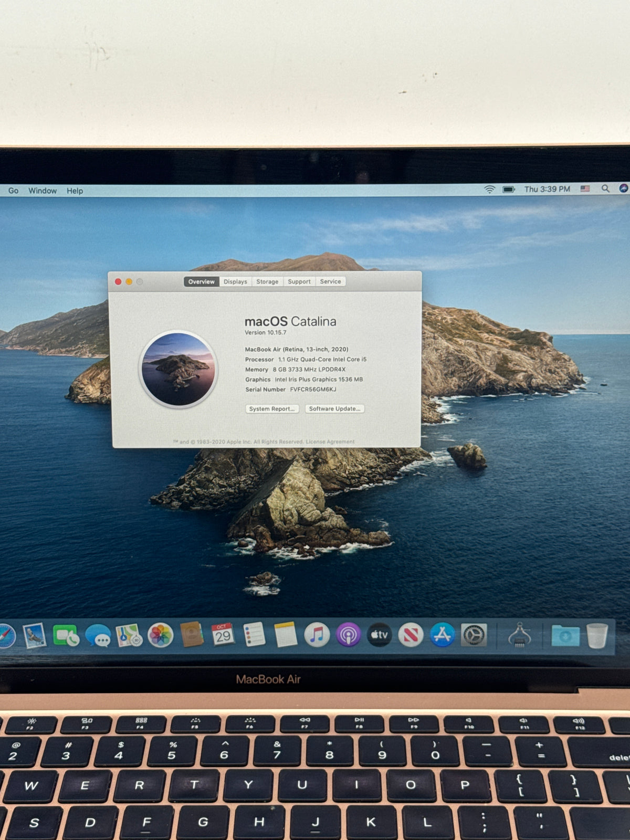Click memory value 8 GB 3733 MHz LPDDR4X

tap(309, 369)
